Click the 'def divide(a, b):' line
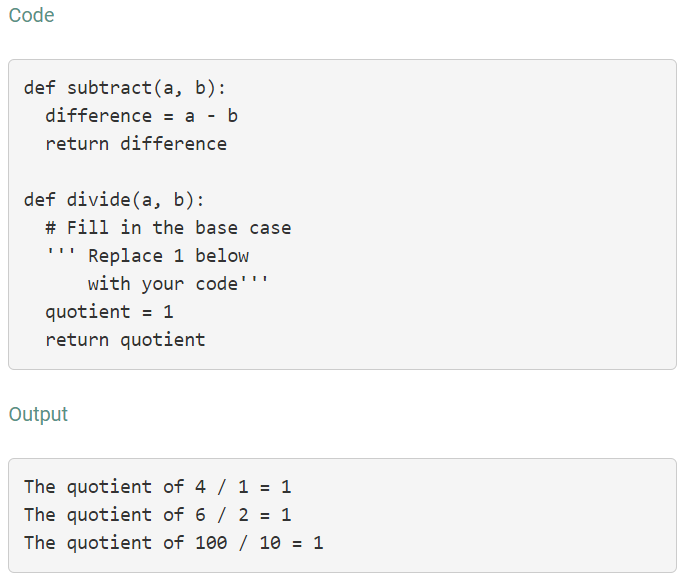The width and height of the screenshot is (686, 579). tap(114, 199)
